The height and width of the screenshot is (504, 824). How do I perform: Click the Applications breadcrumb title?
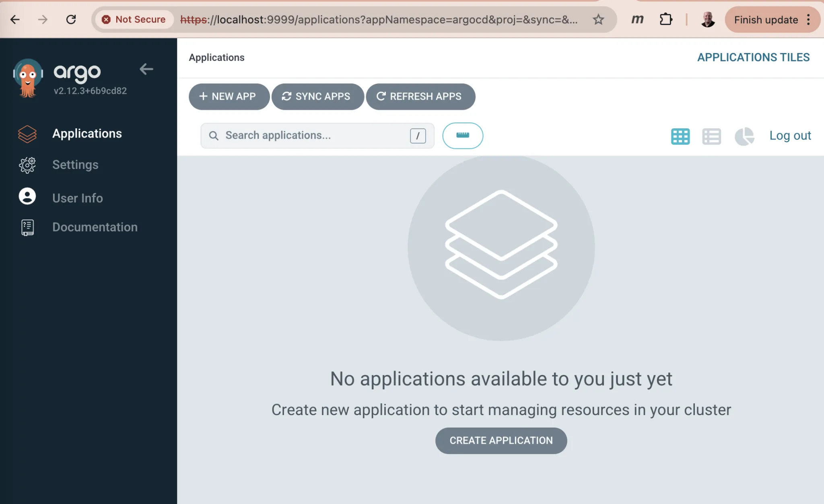click(x=216, y=58)
